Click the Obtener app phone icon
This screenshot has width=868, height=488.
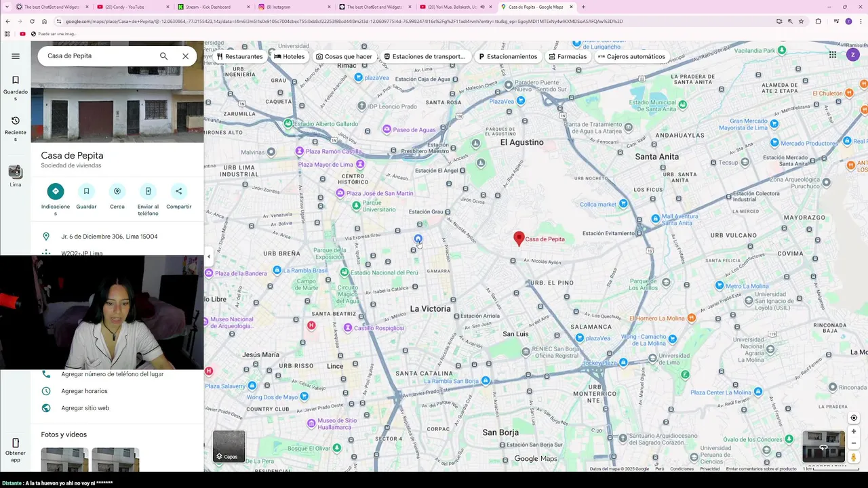(x=16, y=443)
